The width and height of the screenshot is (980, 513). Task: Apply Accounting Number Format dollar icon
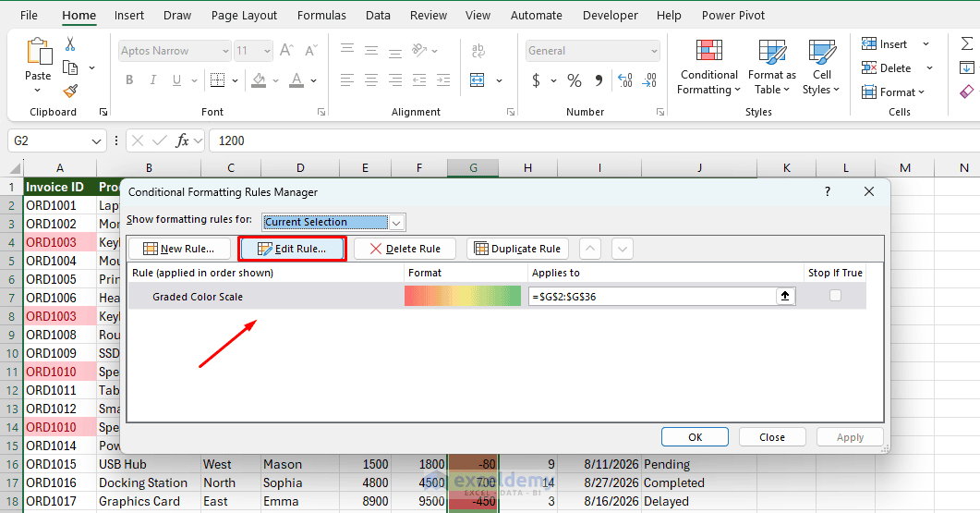[x=536, y=80]
